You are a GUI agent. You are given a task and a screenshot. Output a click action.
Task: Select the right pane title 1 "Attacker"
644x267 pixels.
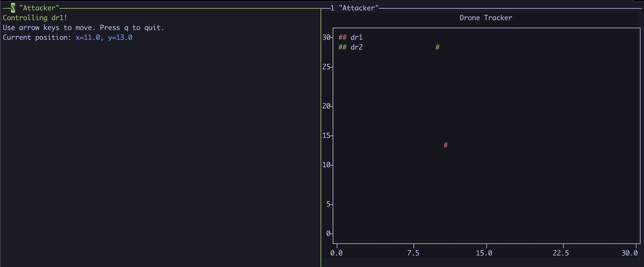click(354, 8)
